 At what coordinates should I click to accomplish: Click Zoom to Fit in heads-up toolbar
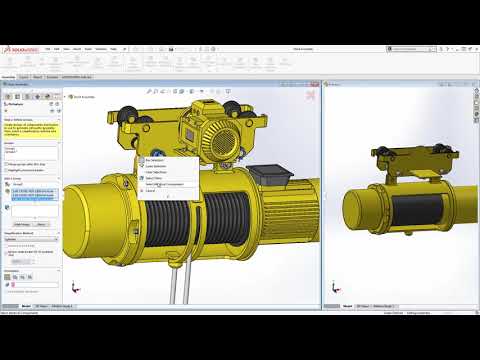149,91
